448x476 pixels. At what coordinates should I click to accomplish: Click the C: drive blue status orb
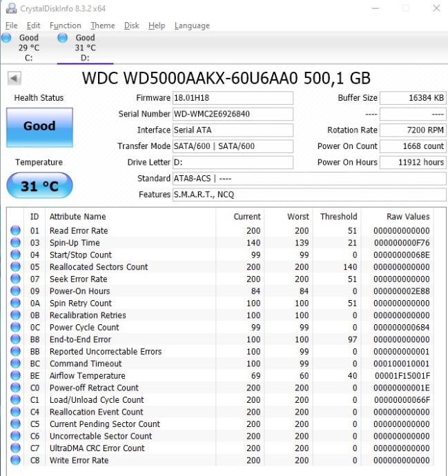pyautogui.click(x=6, y=38)
